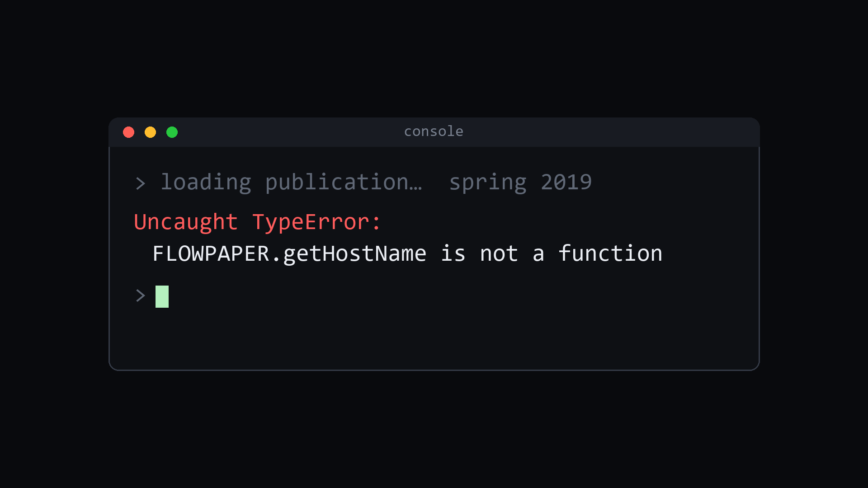Close the console window with red button

[x=129, y=132]
